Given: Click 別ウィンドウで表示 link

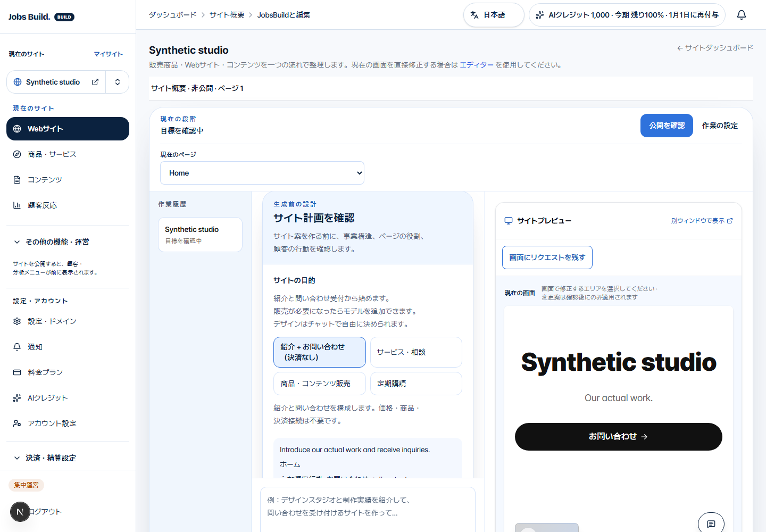Looking at the screenshot, I should click(x=702, y=221).
